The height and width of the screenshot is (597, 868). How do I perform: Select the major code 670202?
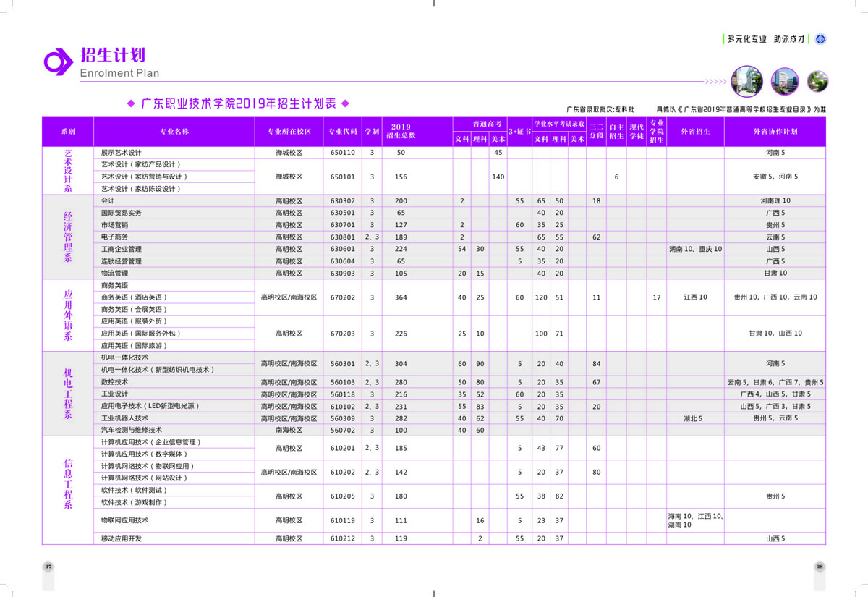pyautogui.click(x=343, y=297)
